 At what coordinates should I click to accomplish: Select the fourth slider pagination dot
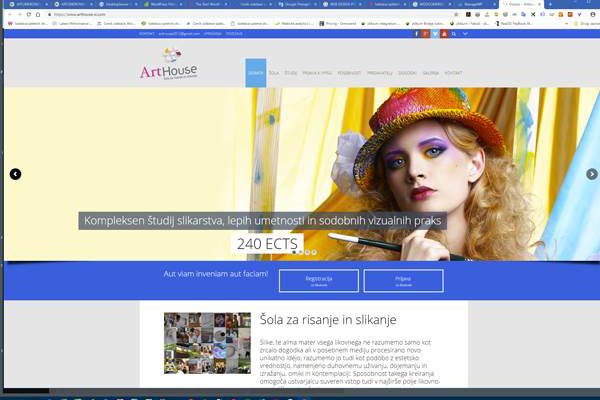click(x=314, y=252)
